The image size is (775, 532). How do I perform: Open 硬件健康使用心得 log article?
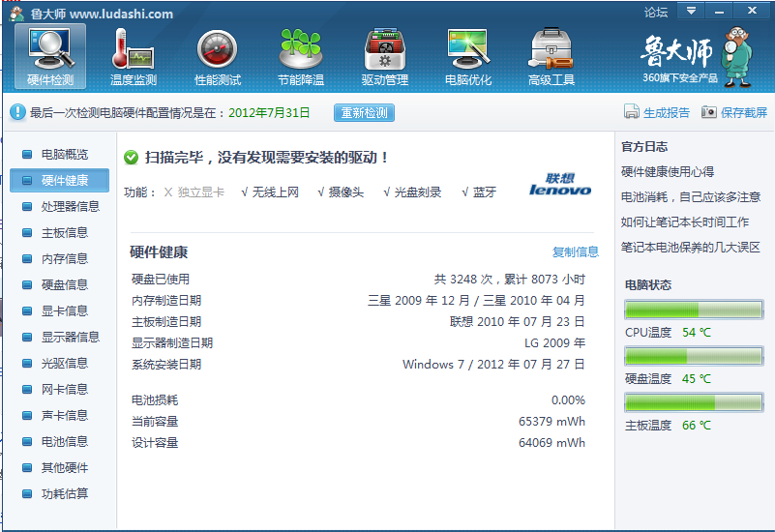tap(668, 171)
